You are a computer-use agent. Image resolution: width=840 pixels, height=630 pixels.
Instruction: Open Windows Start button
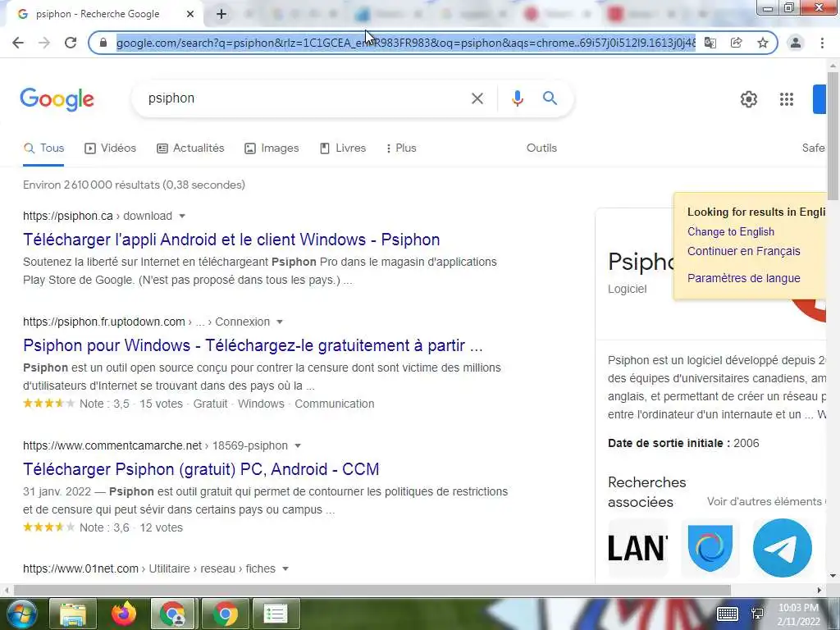click(21, 614)
